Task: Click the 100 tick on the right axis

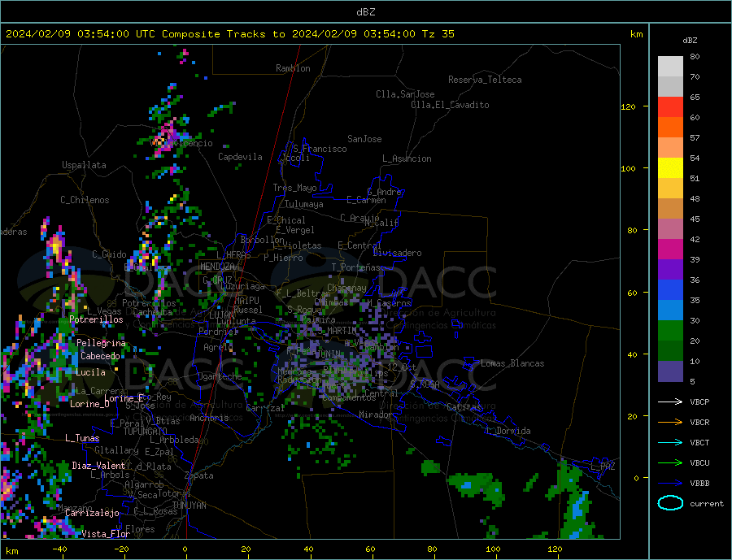Action: 628,168
